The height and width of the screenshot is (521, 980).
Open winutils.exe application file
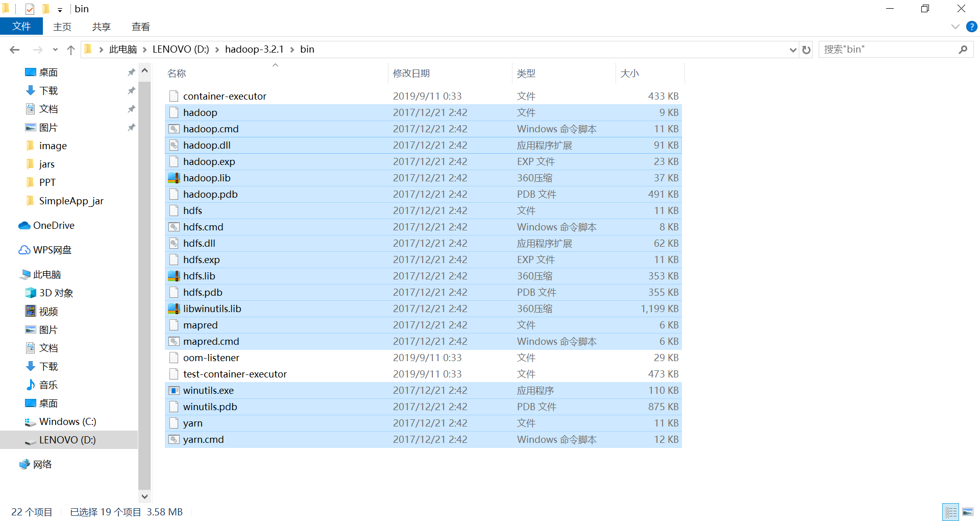(x=208, y=390)
